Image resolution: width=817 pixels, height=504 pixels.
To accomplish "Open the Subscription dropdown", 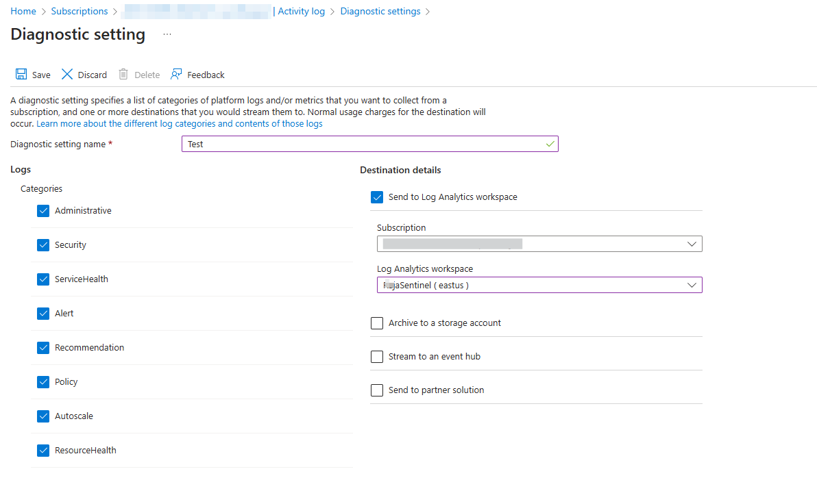I will coord(539,244).
